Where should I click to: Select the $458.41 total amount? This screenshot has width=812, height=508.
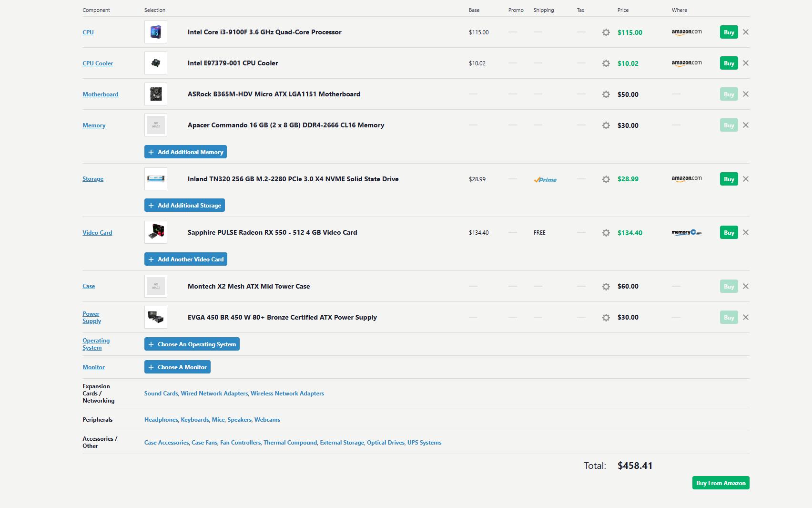(x=635, y=466)
